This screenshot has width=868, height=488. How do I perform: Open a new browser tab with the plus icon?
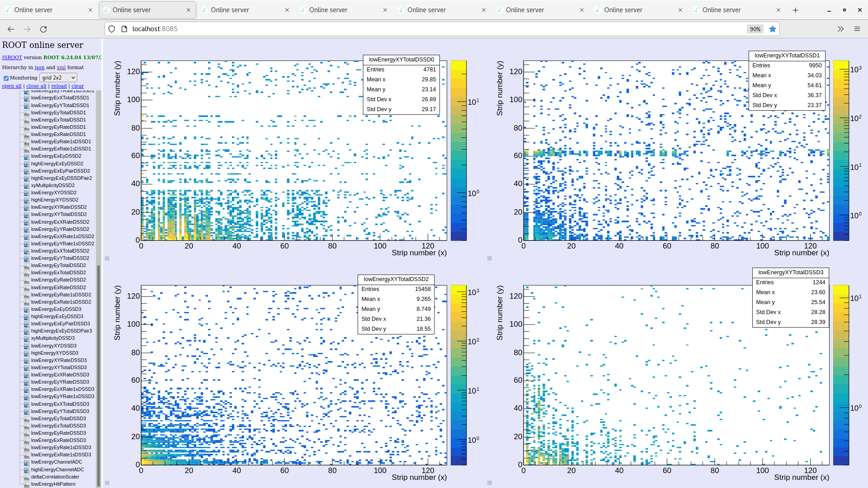(796, 9)
